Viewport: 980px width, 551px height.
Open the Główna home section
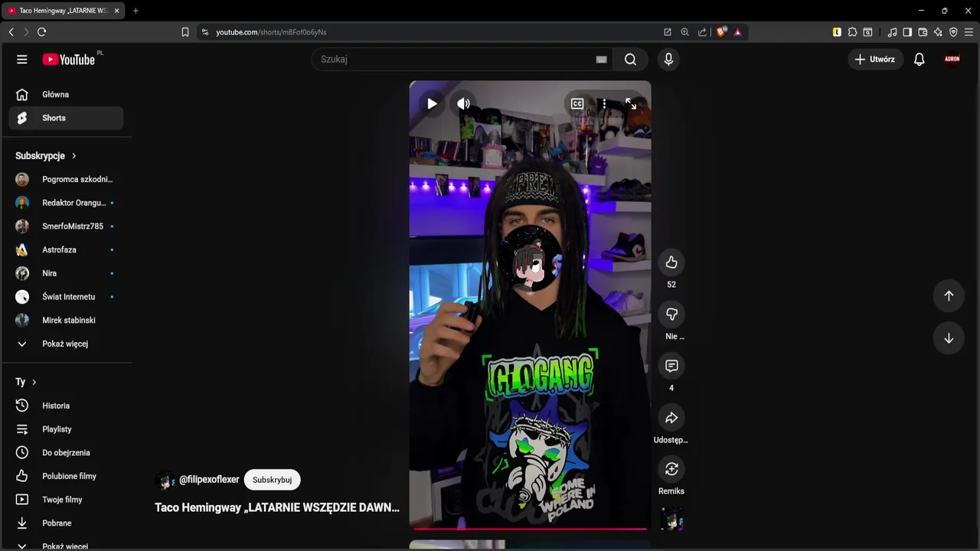click(66, 94)
